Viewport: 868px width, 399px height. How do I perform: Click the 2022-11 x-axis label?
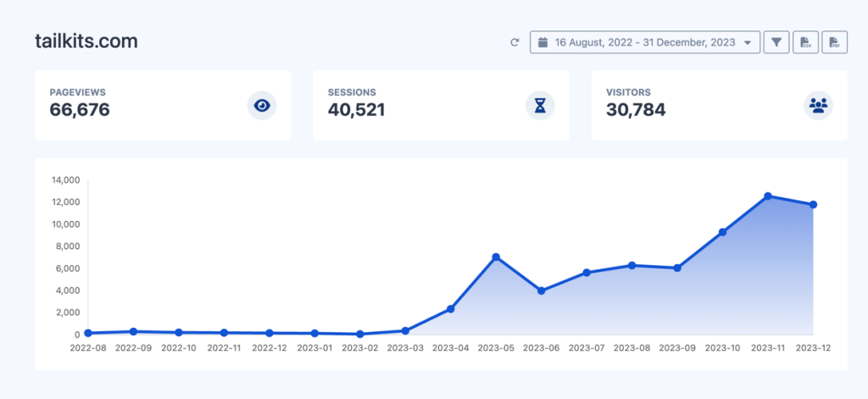[224, 348]
